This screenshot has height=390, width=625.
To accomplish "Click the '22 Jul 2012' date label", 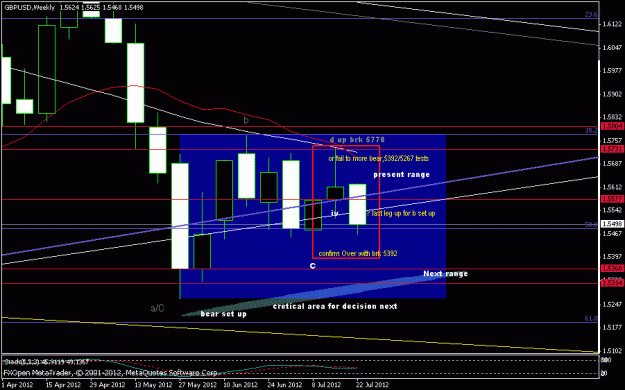I will click(x=372, y=385).
